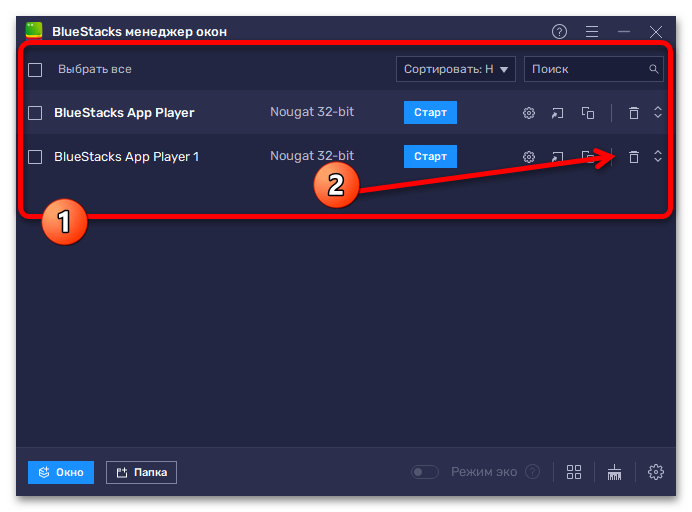Create shortcut for BlueStacks App Player
The width and height of the screenshot is (692, 512).
click(x=557, y=113)
